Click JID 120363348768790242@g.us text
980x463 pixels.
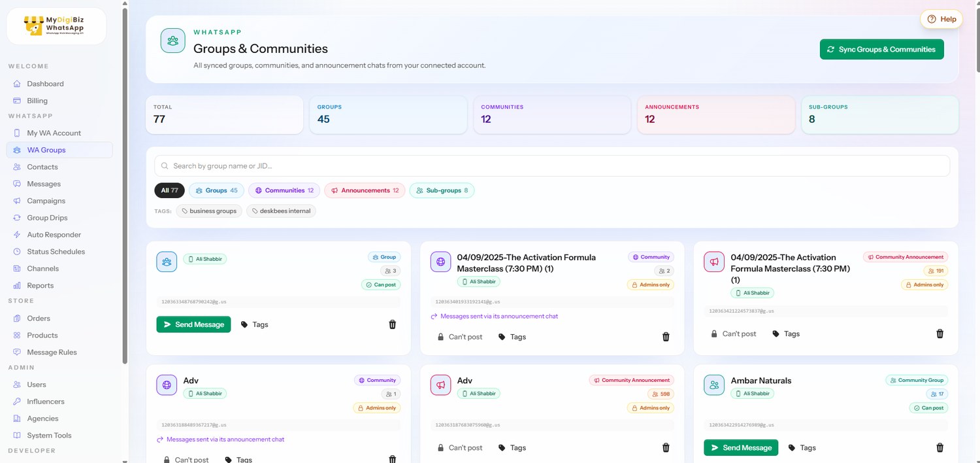[194, 302]
